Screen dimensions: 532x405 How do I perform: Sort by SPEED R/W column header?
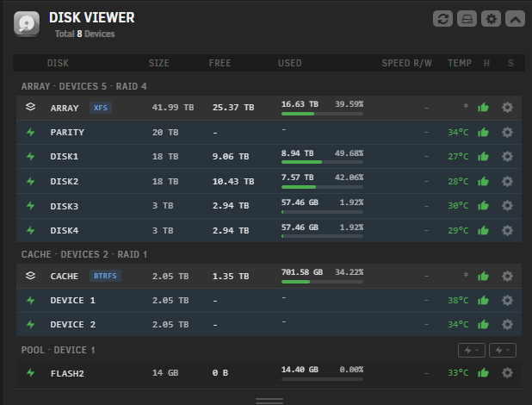point(407,63)
